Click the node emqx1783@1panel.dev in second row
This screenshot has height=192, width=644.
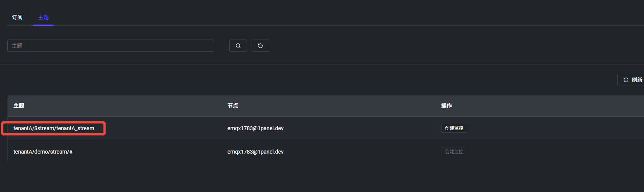(255, 152)
